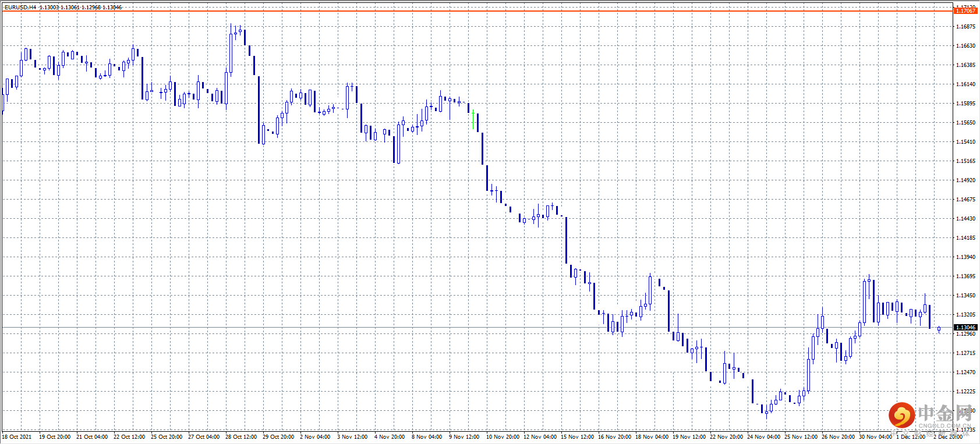Click the 4 Nov 20:00 time label
The width and height of the screenshot is (980, 444).
pos(390,437)
